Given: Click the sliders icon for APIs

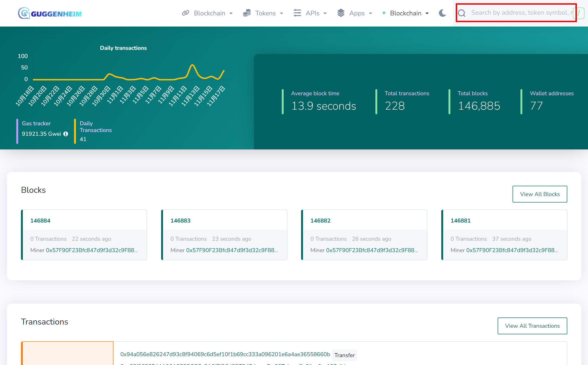Looking at the screenshot, I should point(297,13).
